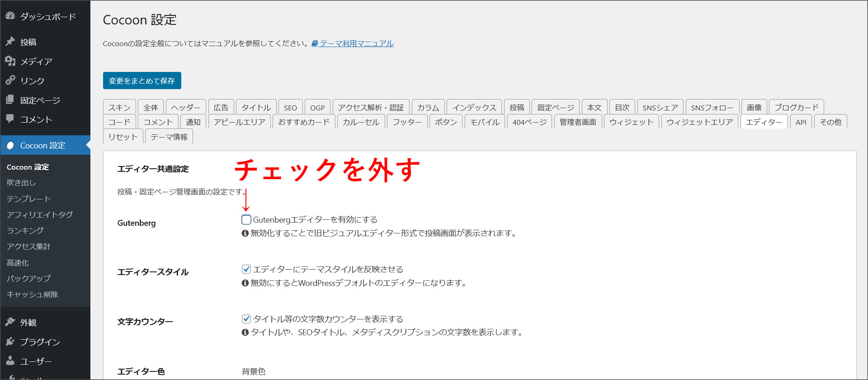Open the スキン tab
This screenshot has width=868, height=380.
[x=119, y=107]
